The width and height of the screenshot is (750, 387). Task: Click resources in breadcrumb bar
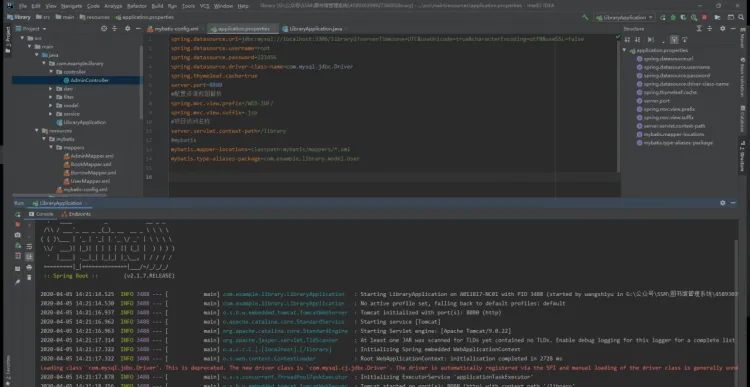point(94,17)
